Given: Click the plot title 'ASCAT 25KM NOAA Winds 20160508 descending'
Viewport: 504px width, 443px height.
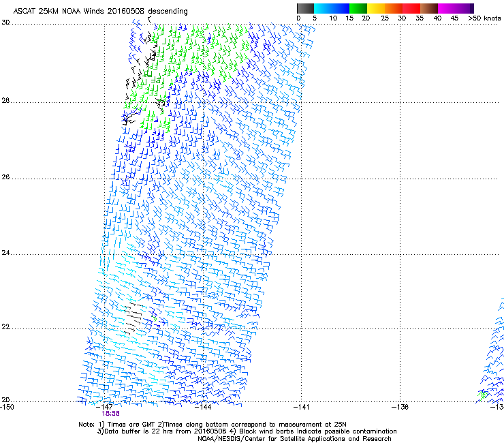Looking at the screenshot, I should pos(100,11).
